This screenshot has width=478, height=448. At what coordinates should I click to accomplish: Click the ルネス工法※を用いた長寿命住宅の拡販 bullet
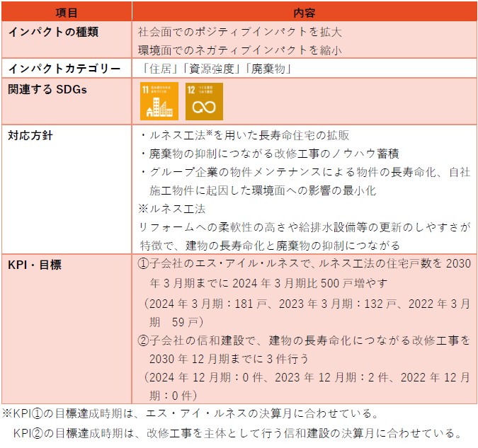244,135
